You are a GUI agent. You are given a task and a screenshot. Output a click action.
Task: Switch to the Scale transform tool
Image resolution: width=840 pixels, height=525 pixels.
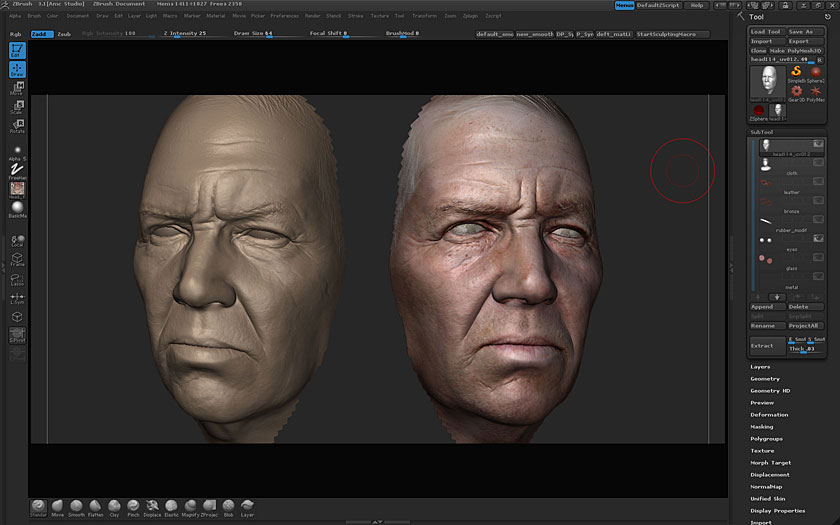pyautogui.click(x=17, y=107)
